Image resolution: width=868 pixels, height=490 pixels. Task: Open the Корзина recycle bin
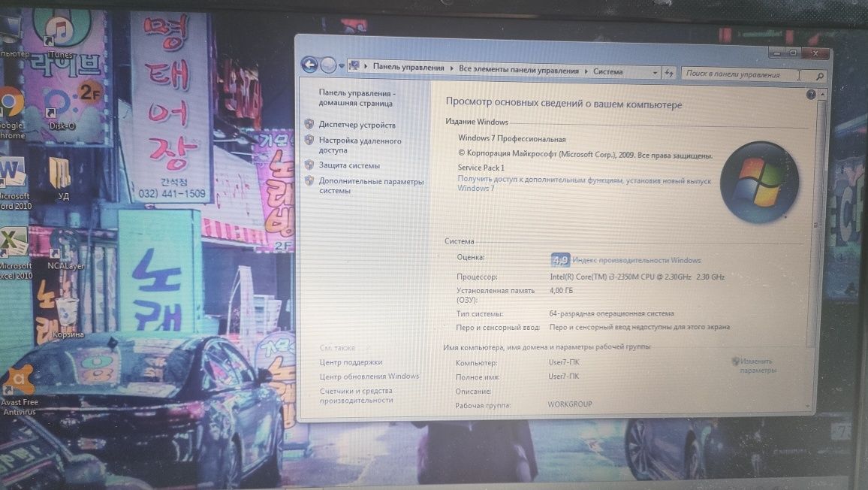68,318
